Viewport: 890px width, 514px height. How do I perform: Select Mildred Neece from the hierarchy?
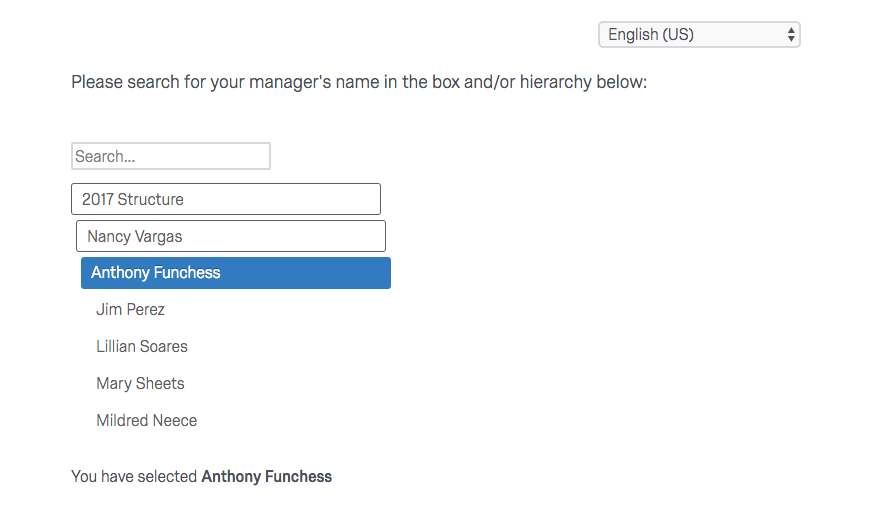[146, 421]
